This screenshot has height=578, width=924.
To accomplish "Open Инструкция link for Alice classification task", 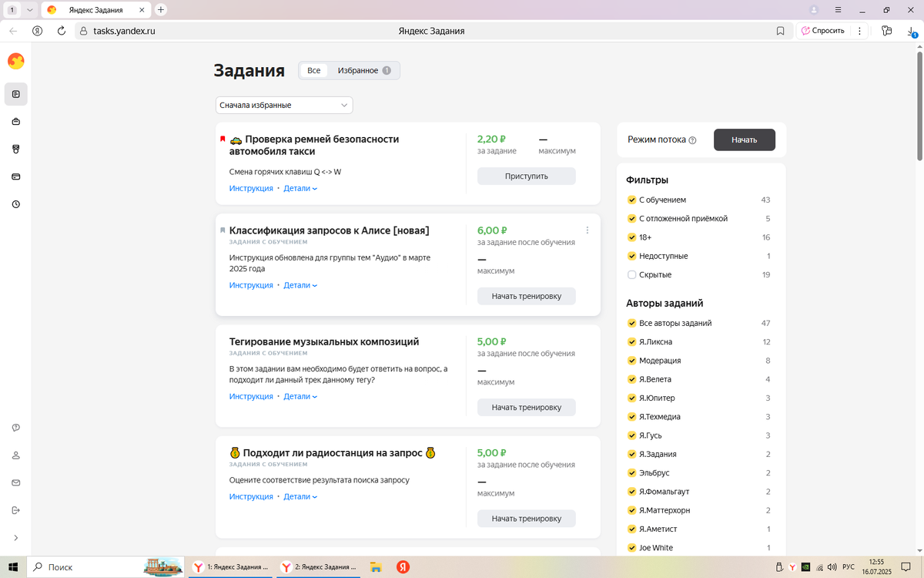I will (251, 285).
